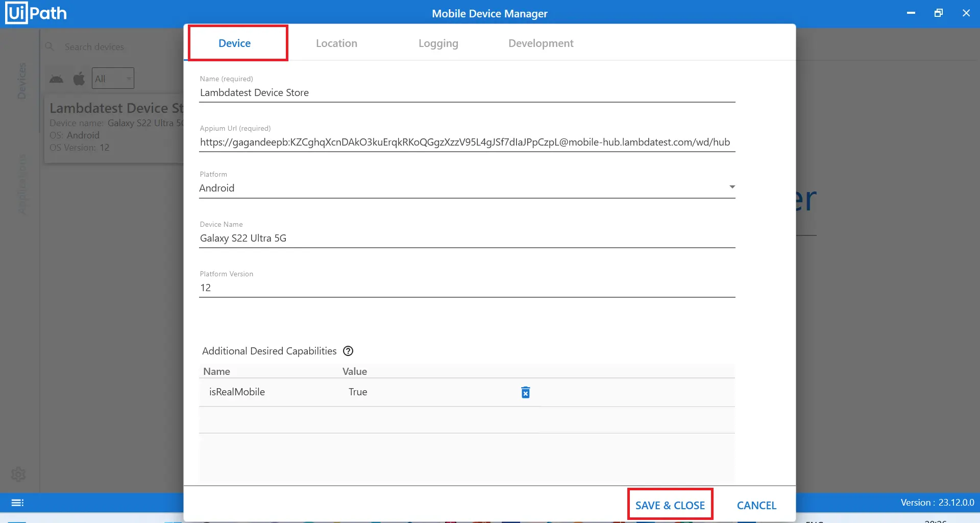Restore down the Mobile Device Manager window
The image size is (980, 523).
(938, 13)
